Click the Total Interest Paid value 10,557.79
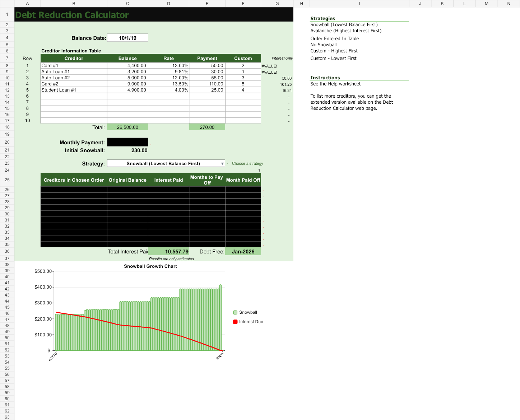 [x=169, y=252]
